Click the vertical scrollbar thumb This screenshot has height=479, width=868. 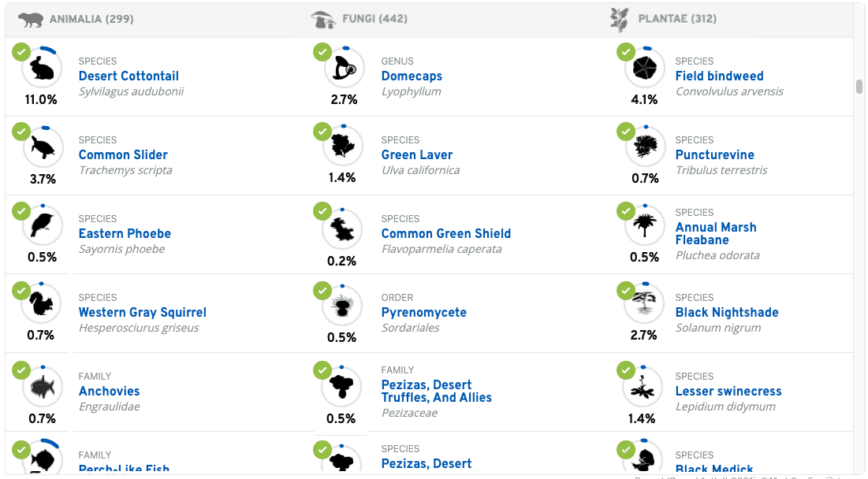[859, 87]
